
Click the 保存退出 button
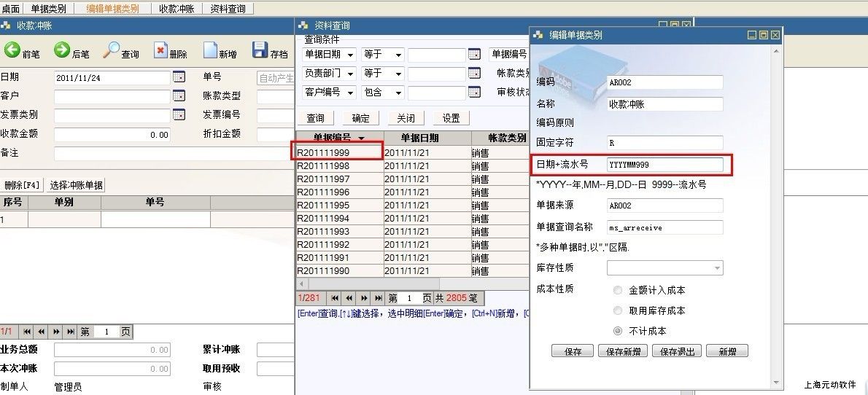(679, 351)
